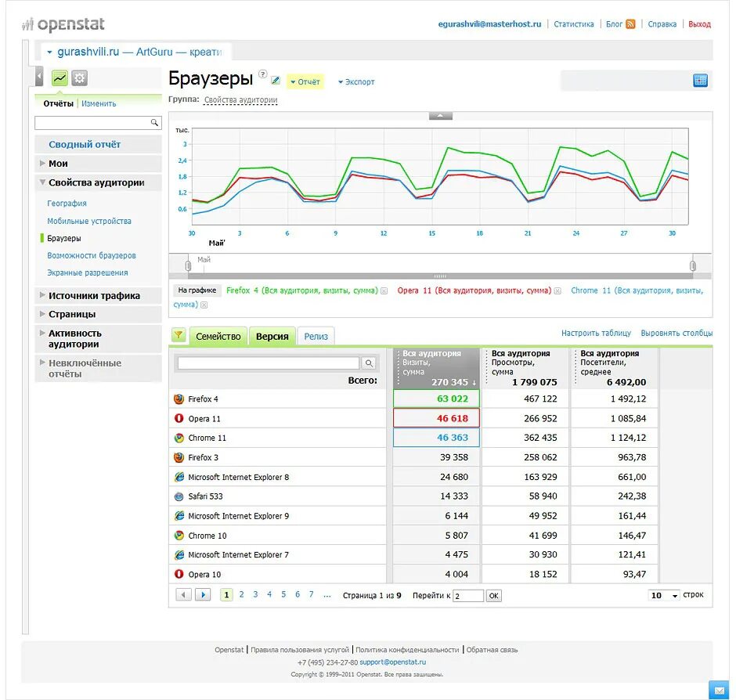This screenshot has height=700, width=736.
Task: Switch to the Версия tab
Action: [272, 337]
